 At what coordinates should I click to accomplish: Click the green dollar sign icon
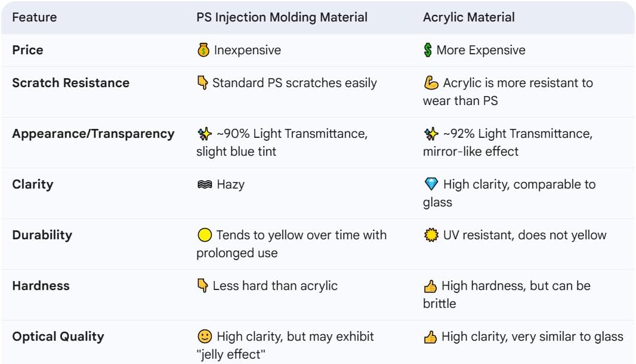click(428, 50)
